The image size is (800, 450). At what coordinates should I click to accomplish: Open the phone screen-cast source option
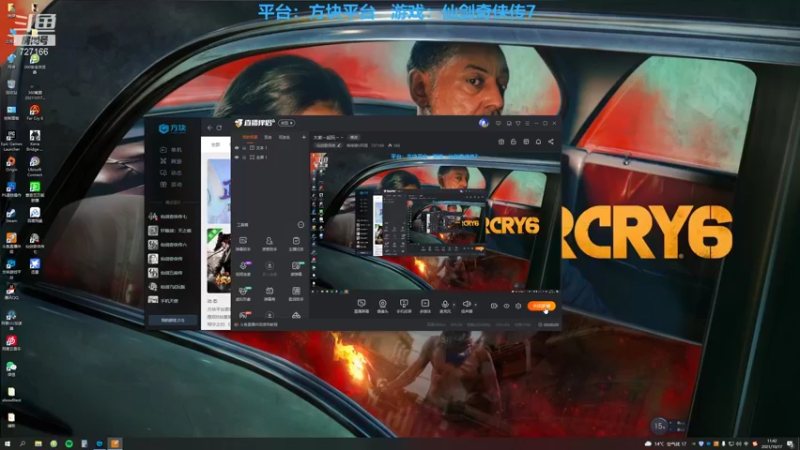[404, 306]
